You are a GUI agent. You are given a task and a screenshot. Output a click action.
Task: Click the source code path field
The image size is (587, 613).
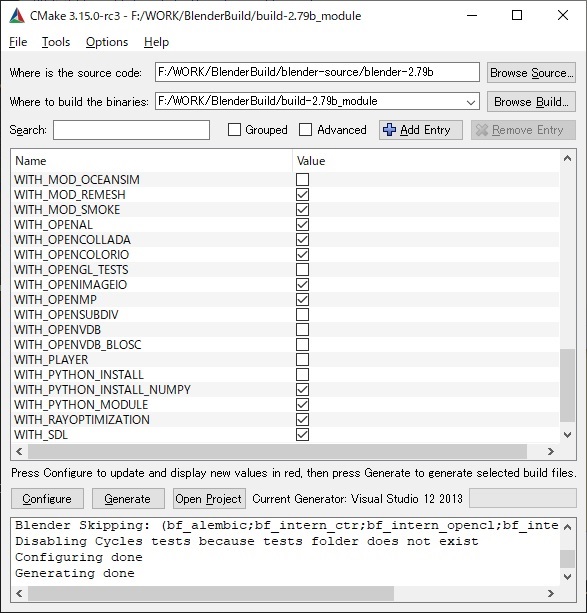click(317, 72)
